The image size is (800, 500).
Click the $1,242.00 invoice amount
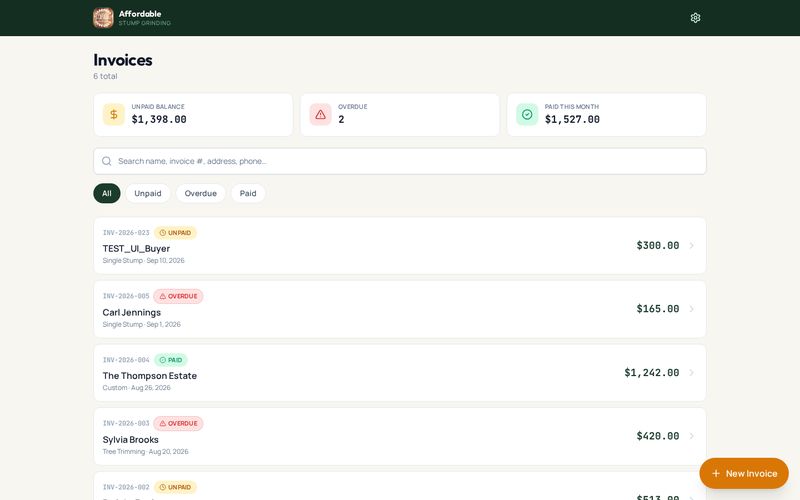click(652, 372)
